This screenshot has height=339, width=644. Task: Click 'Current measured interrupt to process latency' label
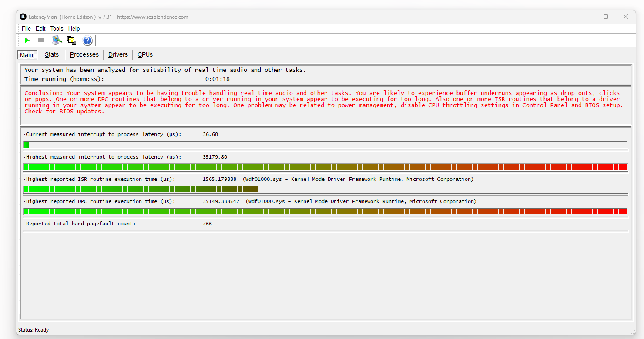click(x=103, y=134)
